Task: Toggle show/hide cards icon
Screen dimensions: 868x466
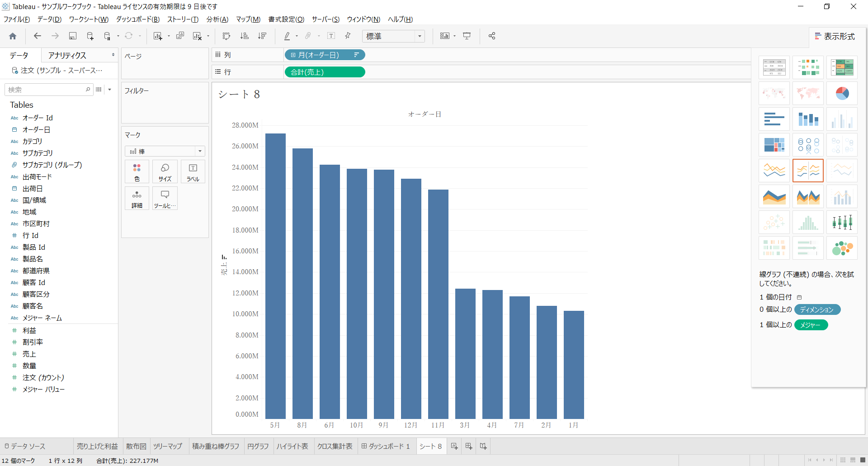Action: point(445,36)
